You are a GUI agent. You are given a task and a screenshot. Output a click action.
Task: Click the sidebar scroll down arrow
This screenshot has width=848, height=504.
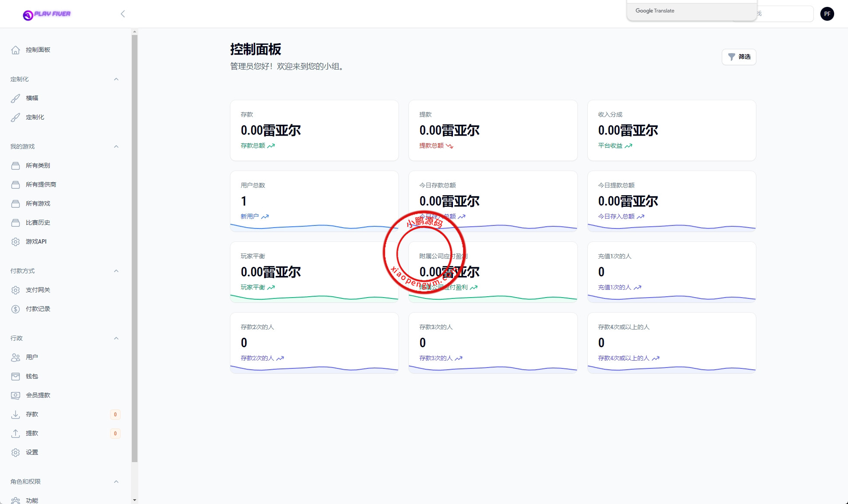click(134, 500)
